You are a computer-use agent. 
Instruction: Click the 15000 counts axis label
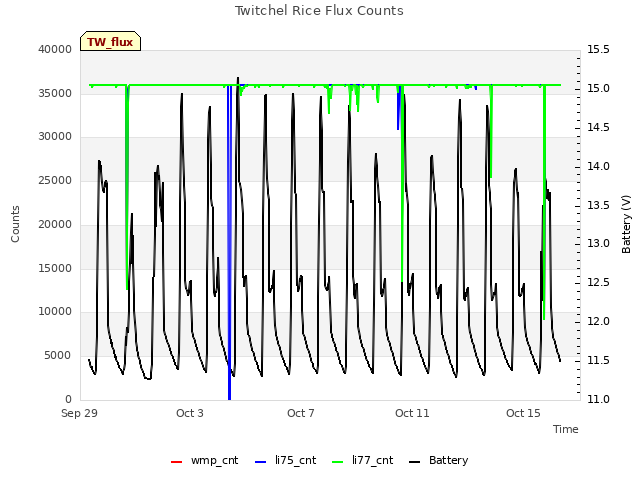pyautogui.click(x=55, y=268)
